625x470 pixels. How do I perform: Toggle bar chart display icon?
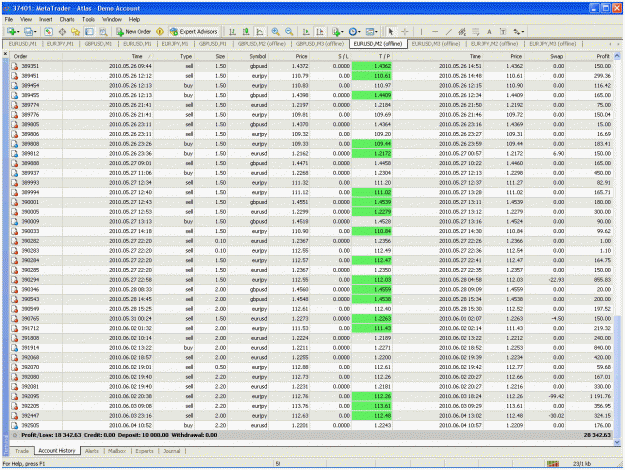click(x=232, y=31)
